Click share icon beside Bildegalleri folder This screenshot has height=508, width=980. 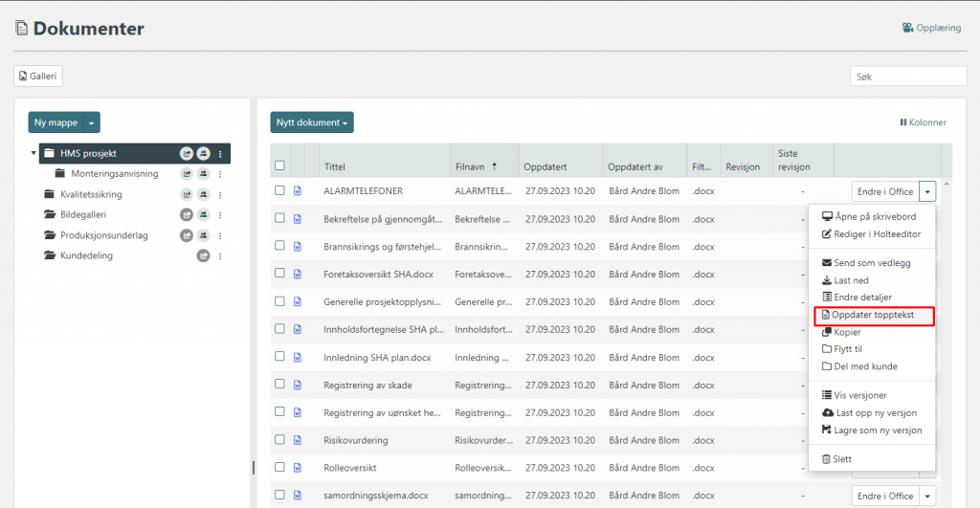coord(188,214)
